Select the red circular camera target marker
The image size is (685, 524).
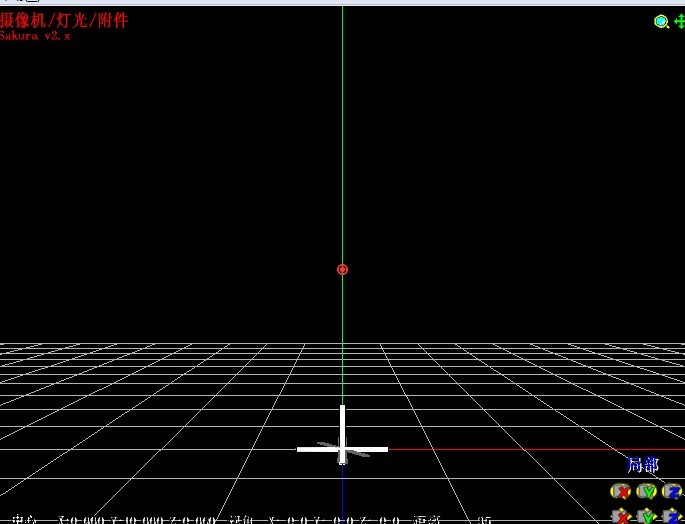coord(342,270)
